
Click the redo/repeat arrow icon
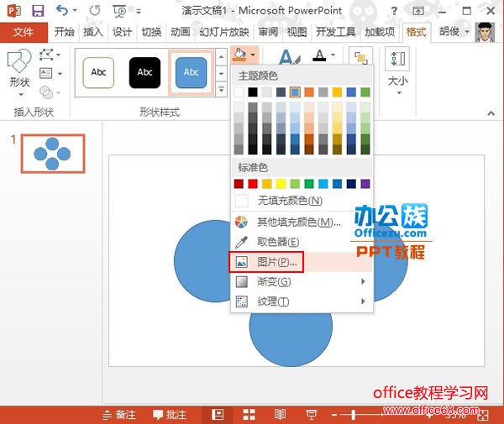point(95,11)
